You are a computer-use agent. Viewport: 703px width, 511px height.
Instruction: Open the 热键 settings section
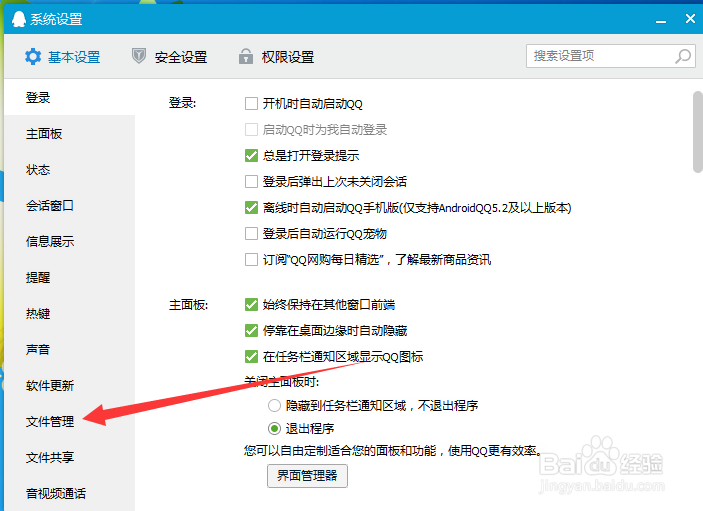click(x=69, y=313)
